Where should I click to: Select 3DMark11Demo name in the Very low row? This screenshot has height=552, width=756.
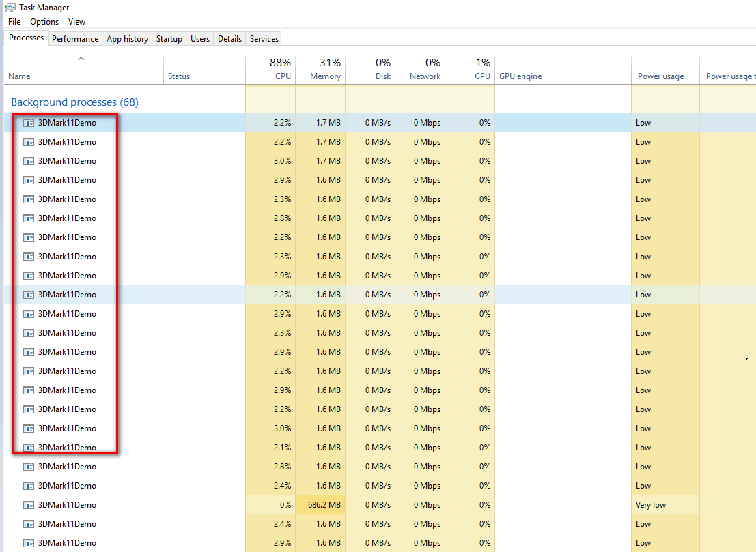coord(67,505)
